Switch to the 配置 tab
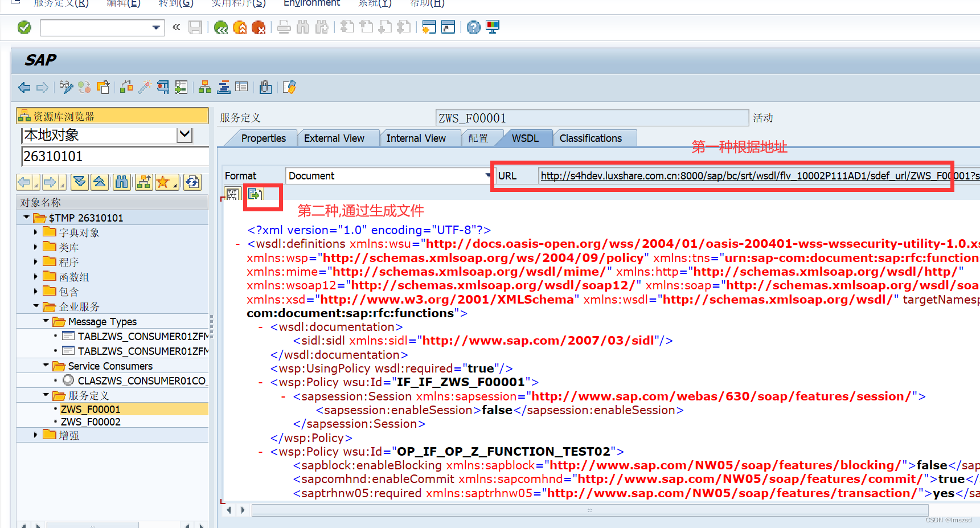The image size is (980, 528). tap(478, 138)
